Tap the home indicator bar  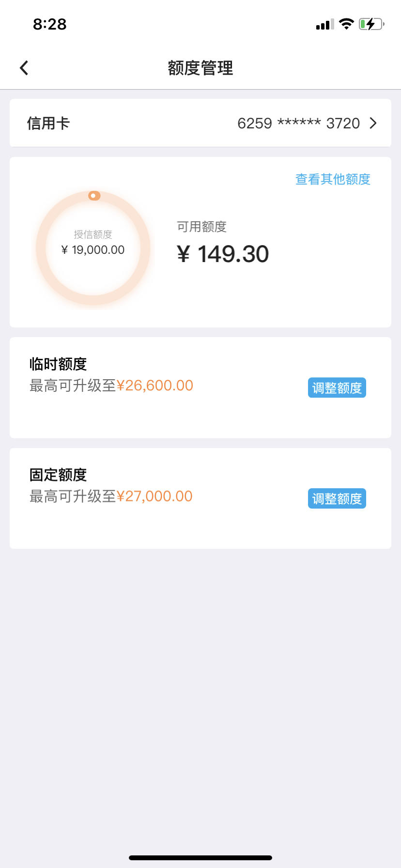click(x=200, y=858)
